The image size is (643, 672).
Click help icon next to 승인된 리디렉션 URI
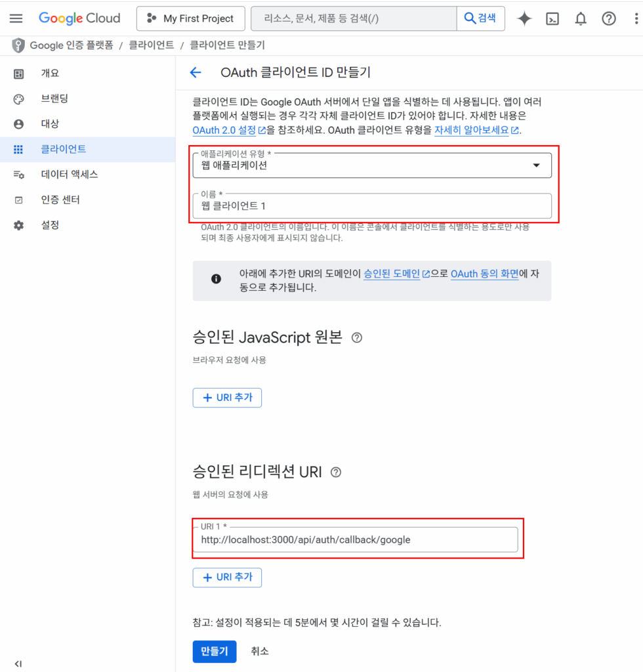pos(336,472)
